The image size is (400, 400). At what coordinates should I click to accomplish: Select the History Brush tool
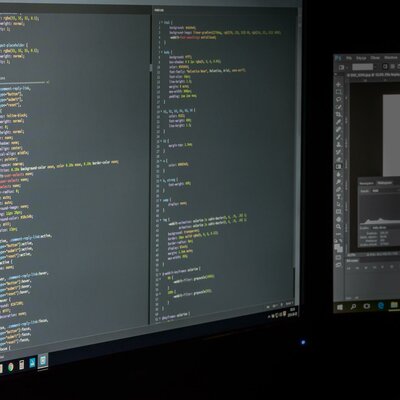[x=339, y=152]
